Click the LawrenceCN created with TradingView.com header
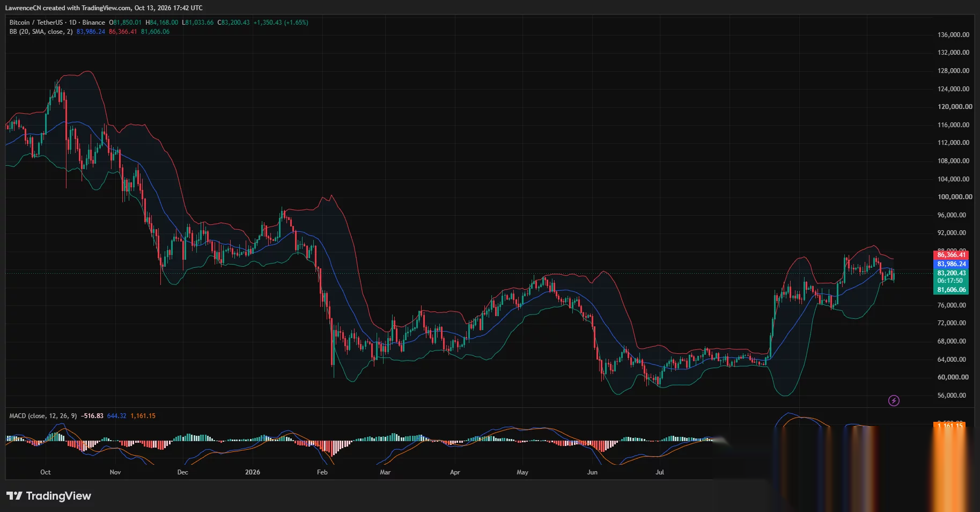The image size is (980, 512). coord(104,8)
